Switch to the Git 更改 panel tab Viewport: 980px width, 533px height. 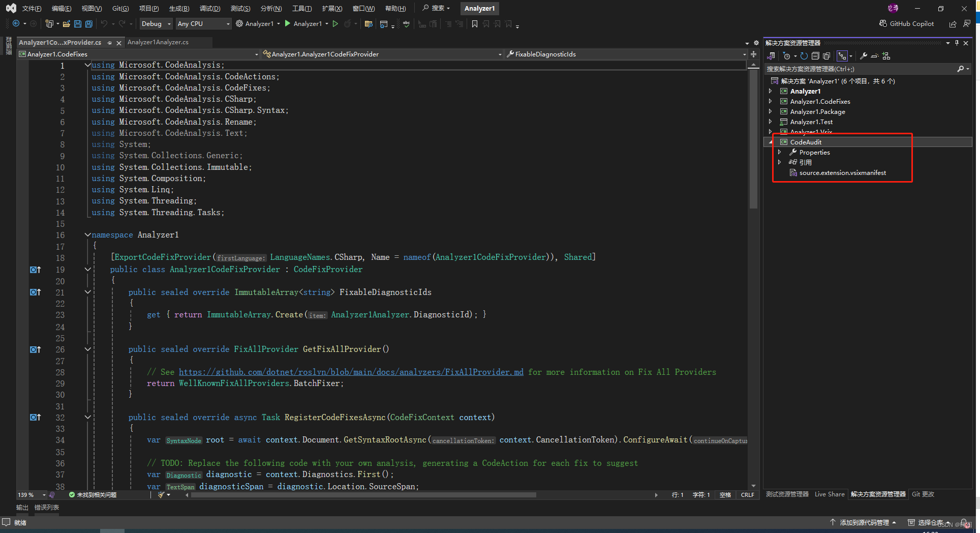(x=923, y=494)
